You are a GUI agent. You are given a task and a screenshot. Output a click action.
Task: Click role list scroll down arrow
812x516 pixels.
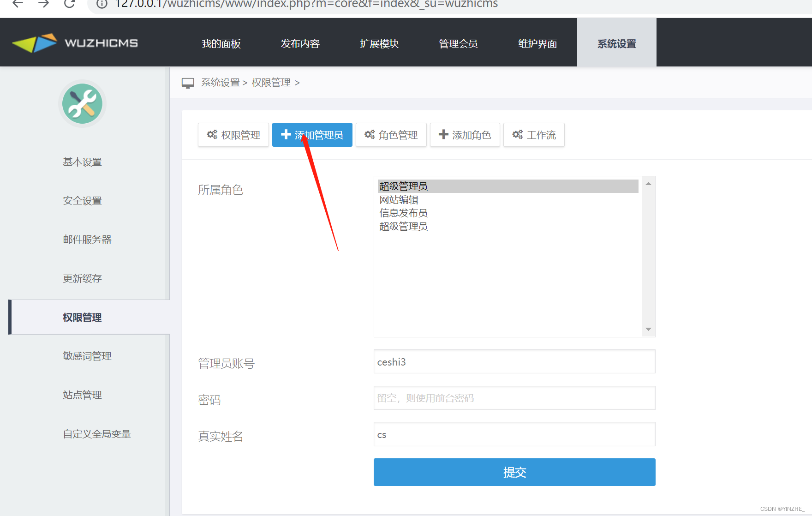(648, 329)
